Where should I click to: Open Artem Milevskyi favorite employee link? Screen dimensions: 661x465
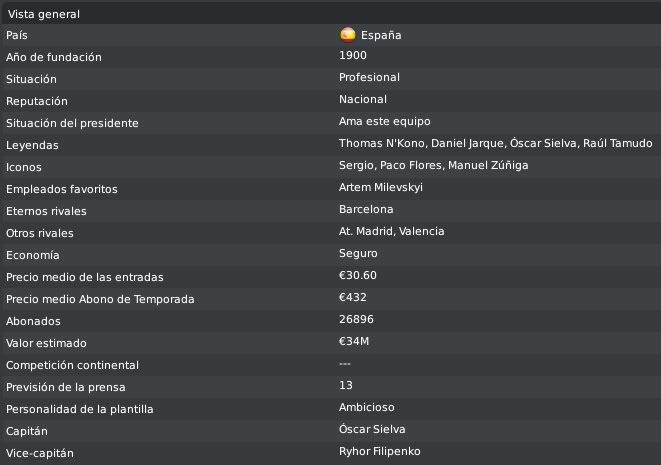(x=381, y=187)
